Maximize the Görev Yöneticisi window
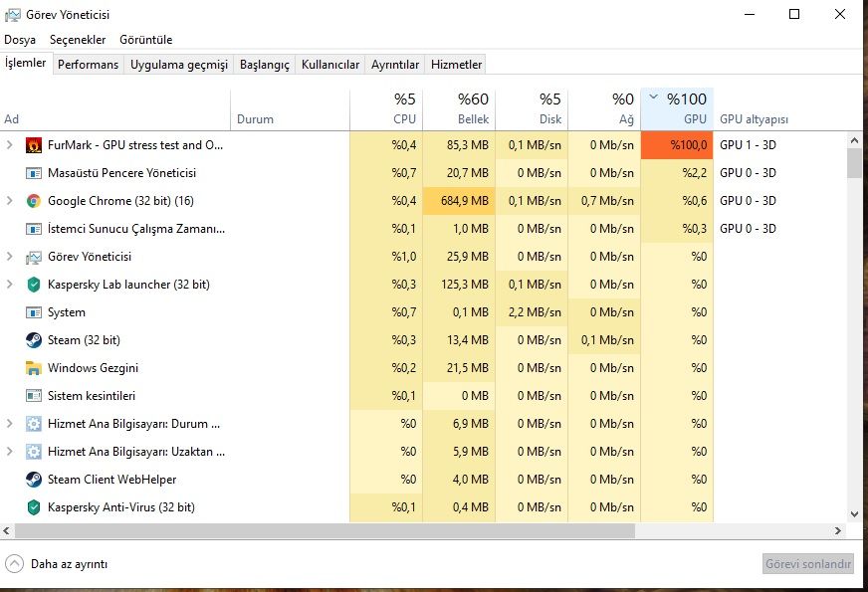 793,14
